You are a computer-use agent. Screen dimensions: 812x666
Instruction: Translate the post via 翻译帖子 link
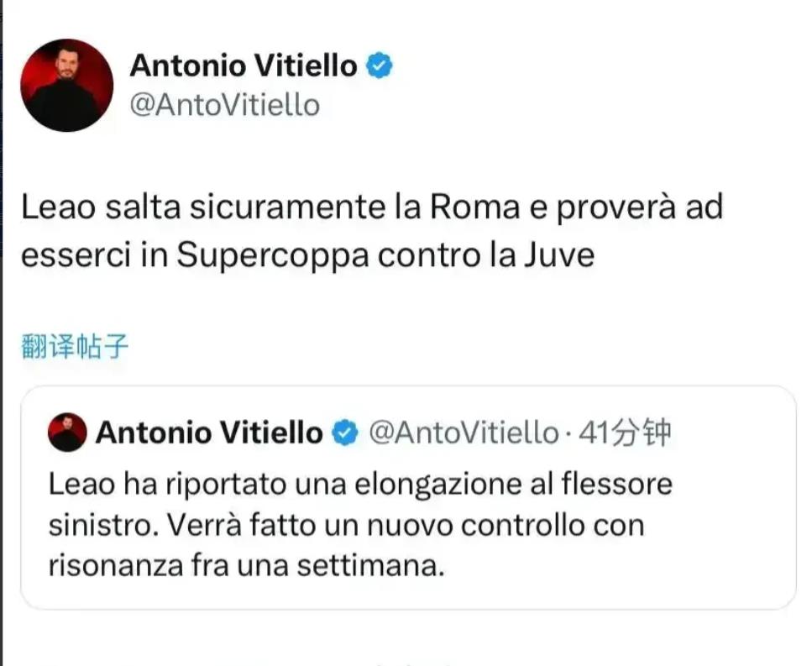75,346
